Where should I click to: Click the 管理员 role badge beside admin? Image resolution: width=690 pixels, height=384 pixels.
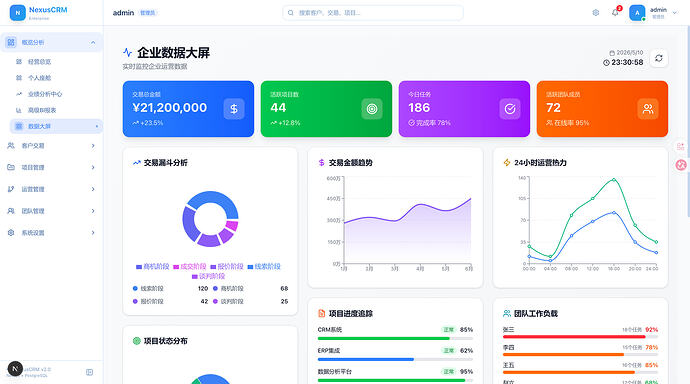point(147,13)
